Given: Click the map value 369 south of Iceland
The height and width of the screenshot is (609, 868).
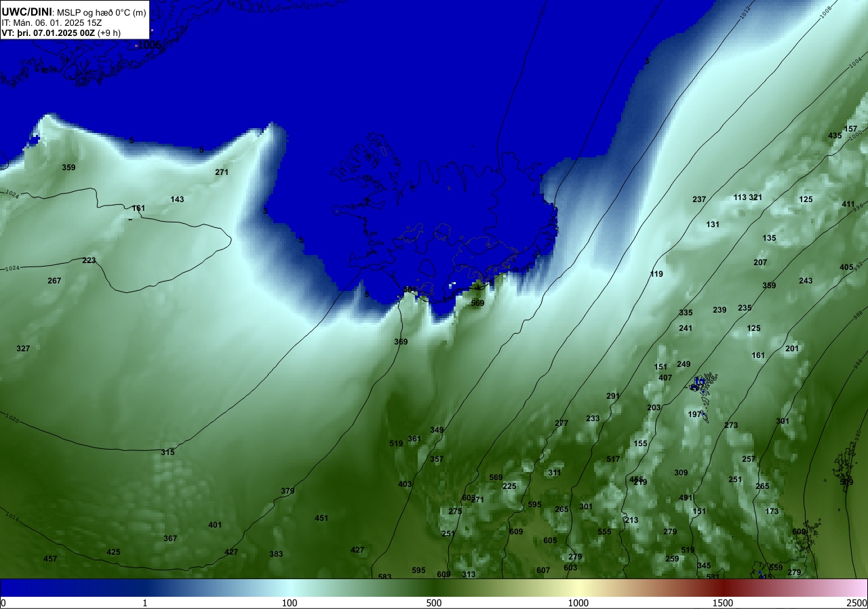Looking at the screenshot, I should point(401,342).
